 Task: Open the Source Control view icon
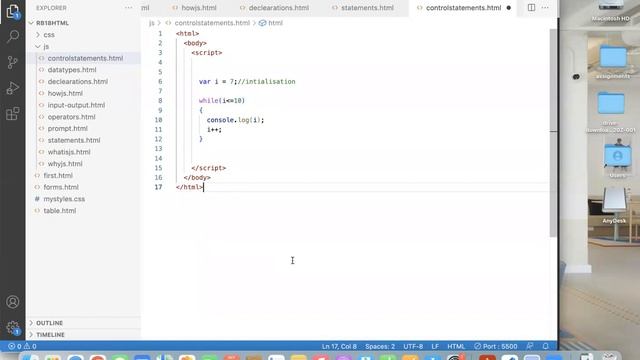[13, 62]
